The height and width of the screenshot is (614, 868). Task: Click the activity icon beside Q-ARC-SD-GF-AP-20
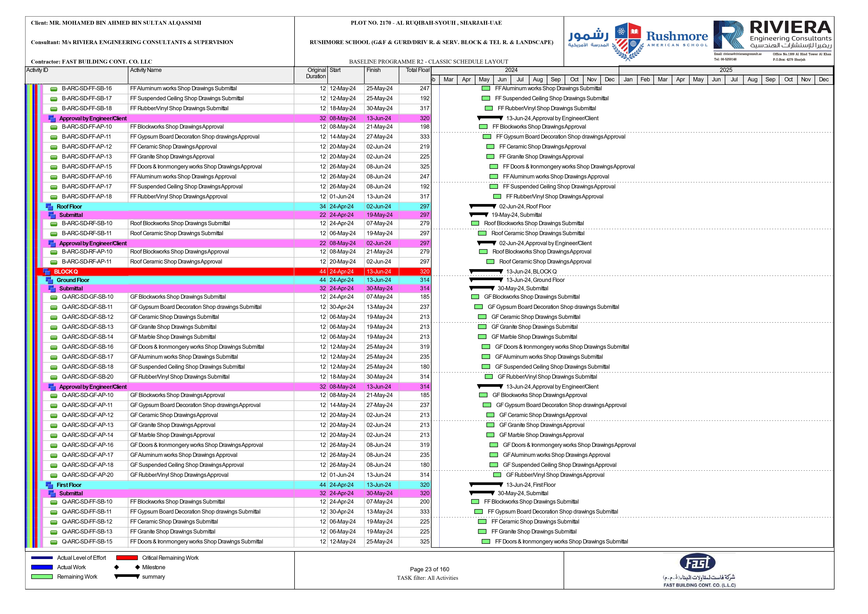click(x=54, y=476)
